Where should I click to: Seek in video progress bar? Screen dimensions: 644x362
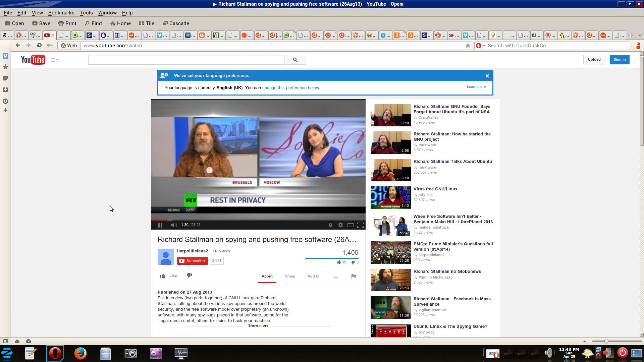point(258,220)
